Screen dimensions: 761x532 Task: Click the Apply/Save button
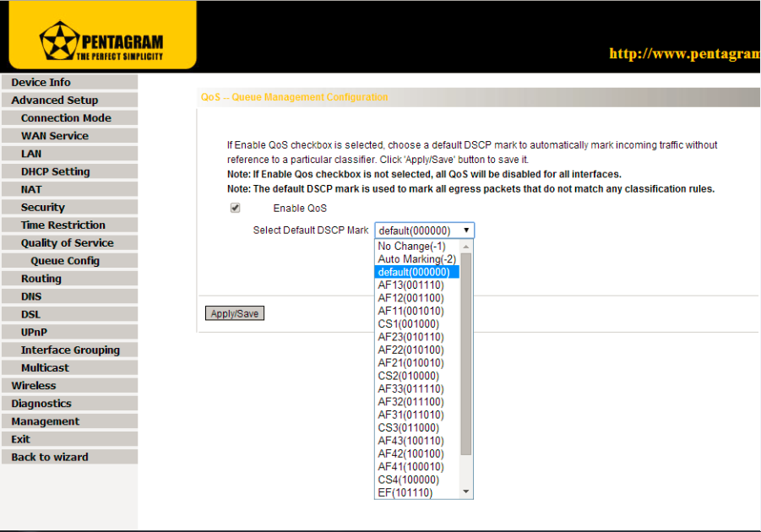click(235, 313)
